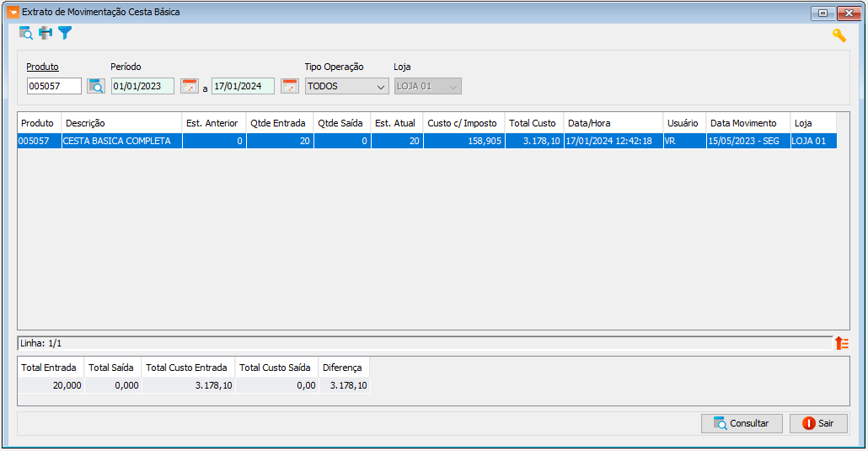The height and width of the screenshot is (451, 868).
Task: Click the search toolbar icon at top left
Action: point(26,33)
